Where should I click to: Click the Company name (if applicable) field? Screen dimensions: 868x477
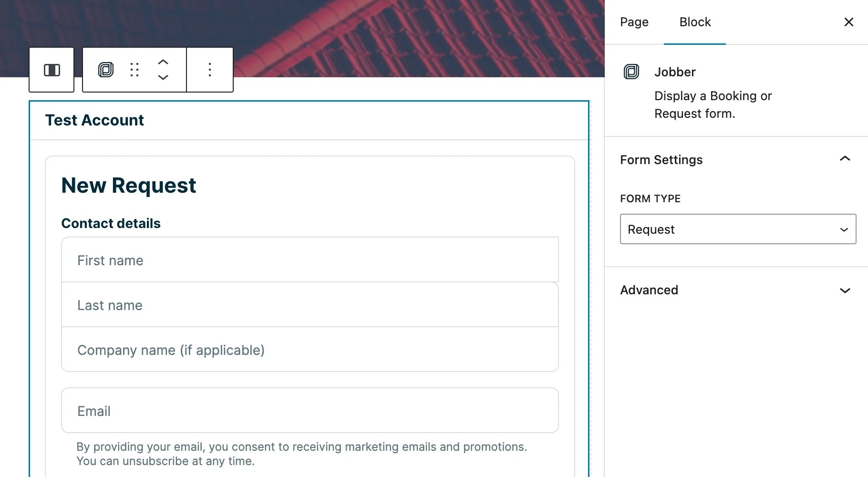(x=310, y=350)
